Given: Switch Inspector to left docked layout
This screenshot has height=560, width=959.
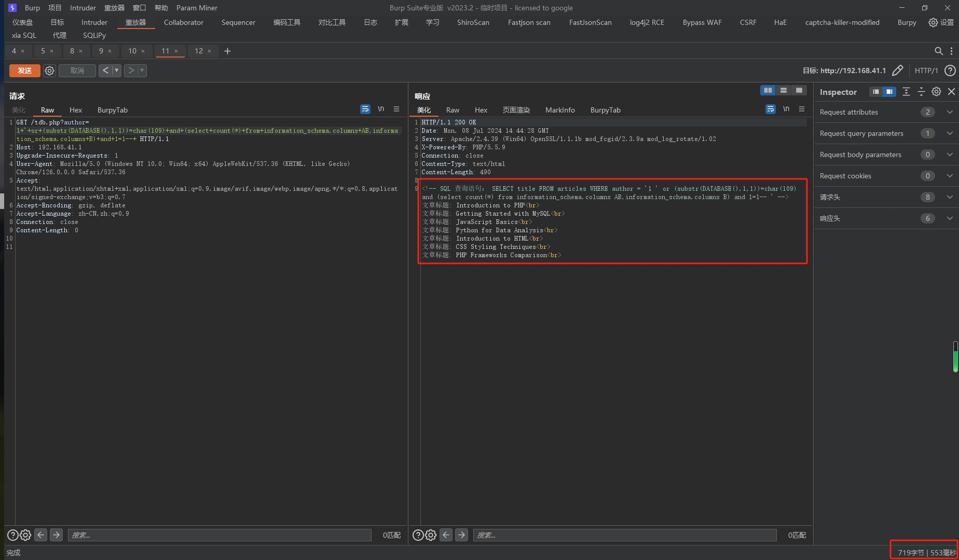Looking at the screenshot, I should [x=876, y=92].
